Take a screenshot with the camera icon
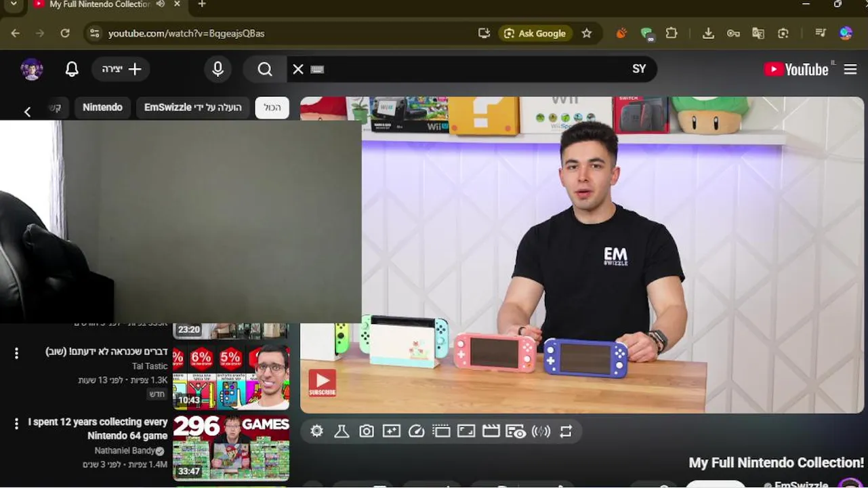 (x=367, y=431)
